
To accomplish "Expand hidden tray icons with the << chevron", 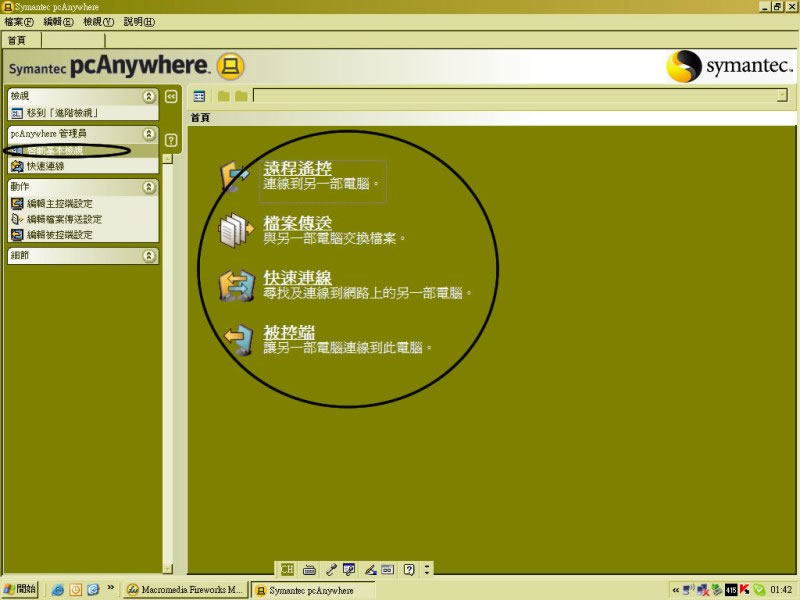I will [x=676, y=590].
